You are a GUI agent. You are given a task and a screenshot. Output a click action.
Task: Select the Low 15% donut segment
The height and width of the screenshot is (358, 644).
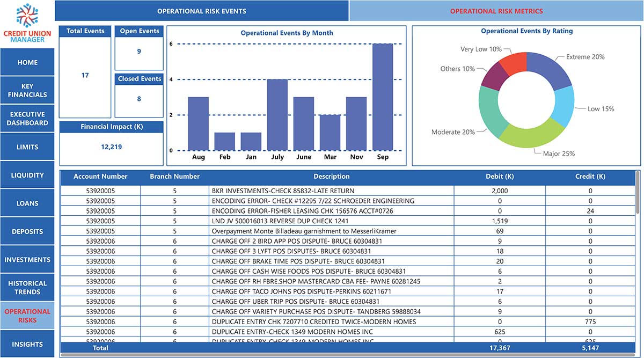tap(563, 107)
